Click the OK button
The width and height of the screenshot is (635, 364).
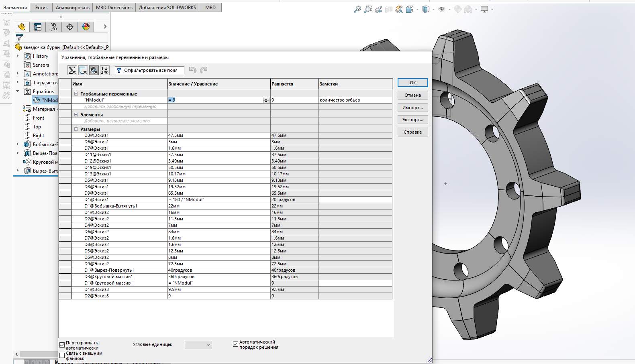412,83
